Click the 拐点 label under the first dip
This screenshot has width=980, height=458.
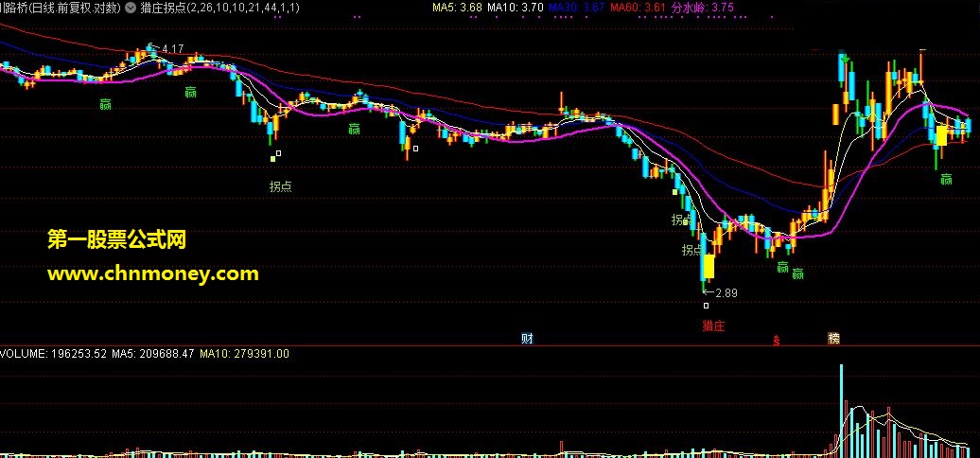[281, 186]
